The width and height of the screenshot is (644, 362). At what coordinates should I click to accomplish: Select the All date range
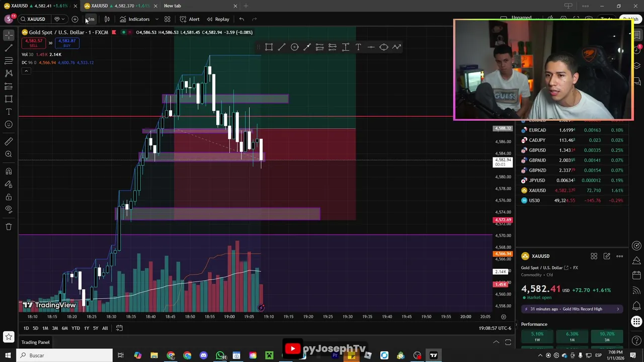pyautogui.click(x=105, y=328)
